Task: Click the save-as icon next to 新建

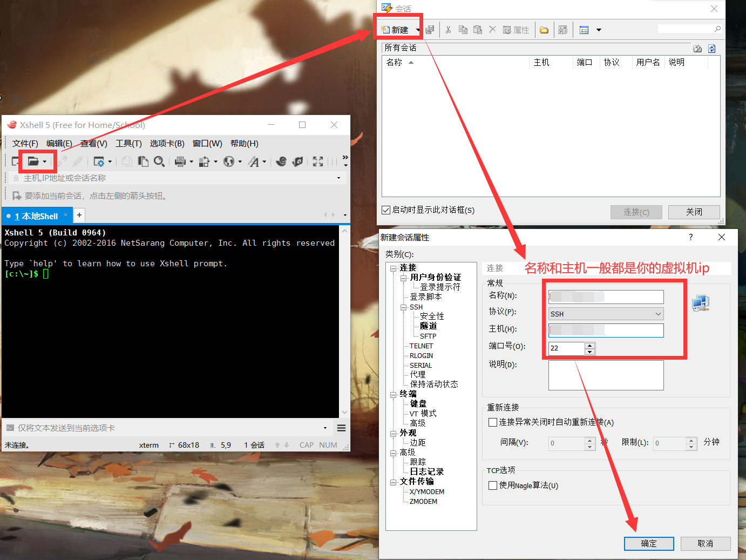Action: [x=430, y=30]
